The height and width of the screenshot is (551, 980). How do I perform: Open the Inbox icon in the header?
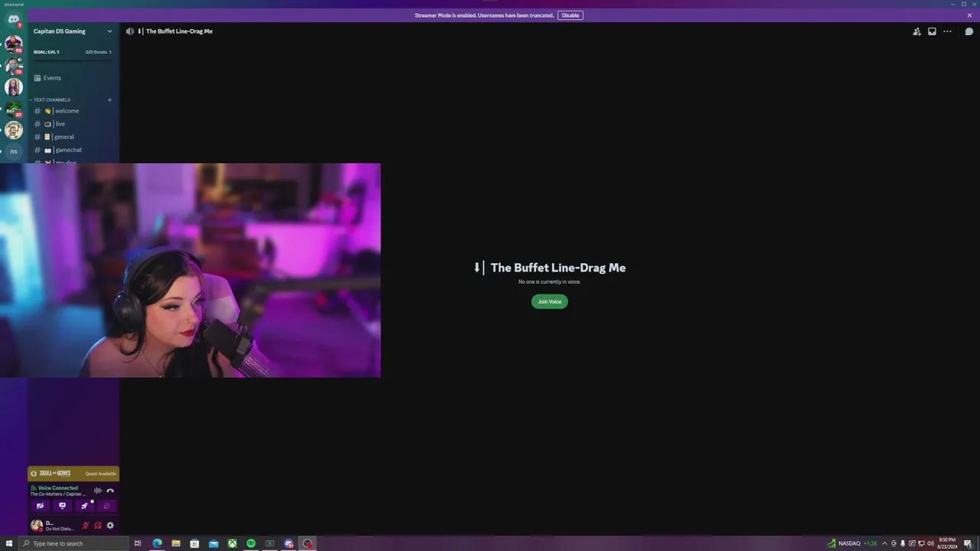(x=932, y=31)
